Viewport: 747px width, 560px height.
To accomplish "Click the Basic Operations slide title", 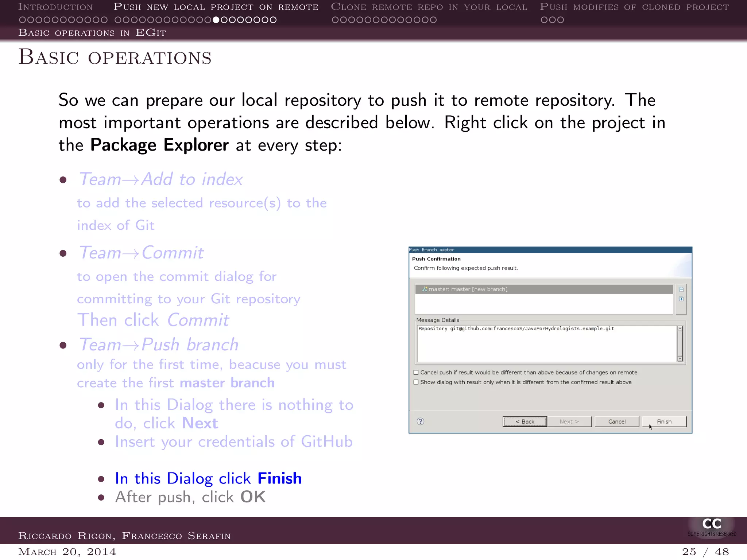I will (115, 57).
